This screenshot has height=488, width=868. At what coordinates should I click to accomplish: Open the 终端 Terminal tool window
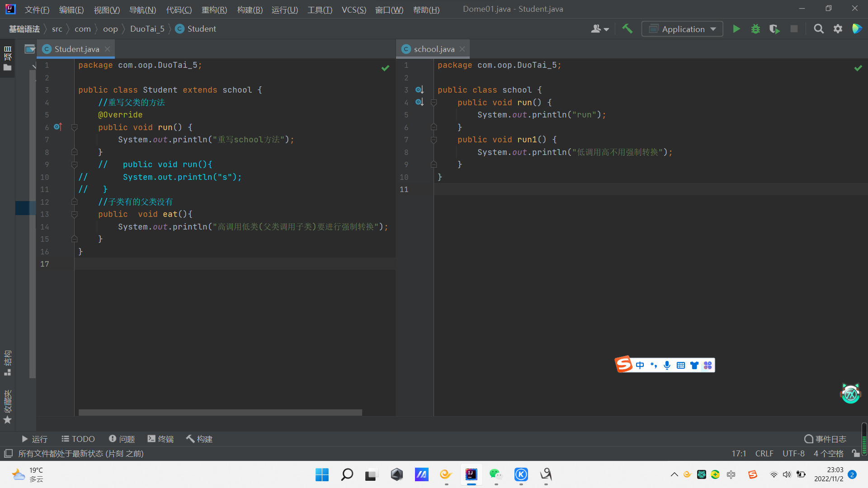pos(160,439)
